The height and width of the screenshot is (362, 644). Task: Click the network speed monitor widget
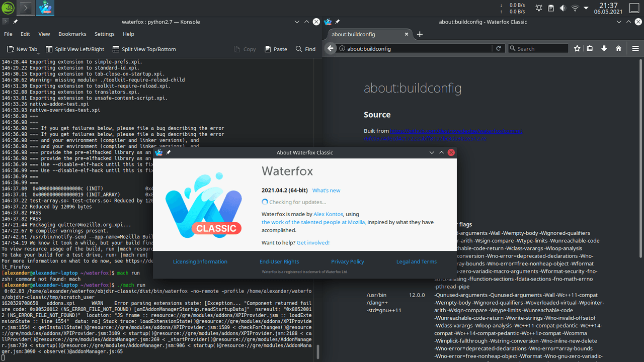coord(513,8)
